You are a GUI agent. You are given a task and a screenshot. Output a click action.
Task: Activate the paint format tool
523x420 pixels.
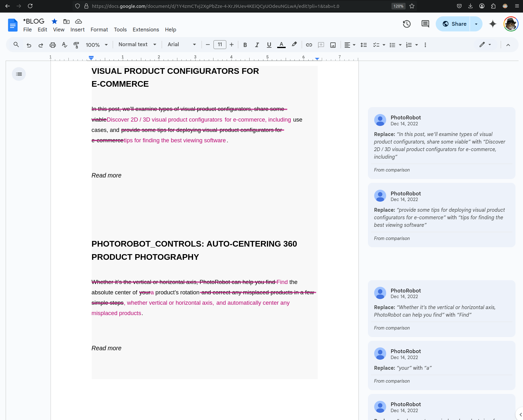(x=76, y=45)
